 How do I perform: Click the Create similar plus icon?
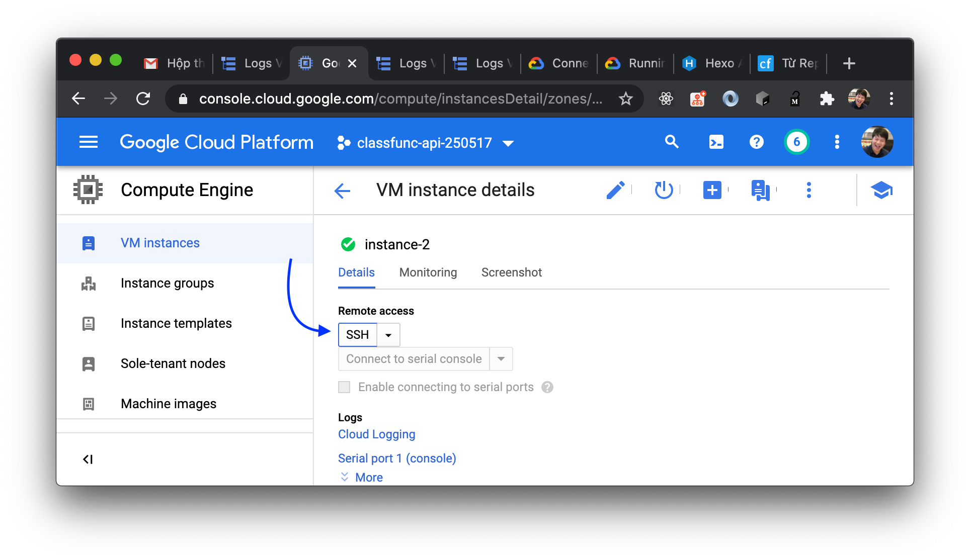712,190
